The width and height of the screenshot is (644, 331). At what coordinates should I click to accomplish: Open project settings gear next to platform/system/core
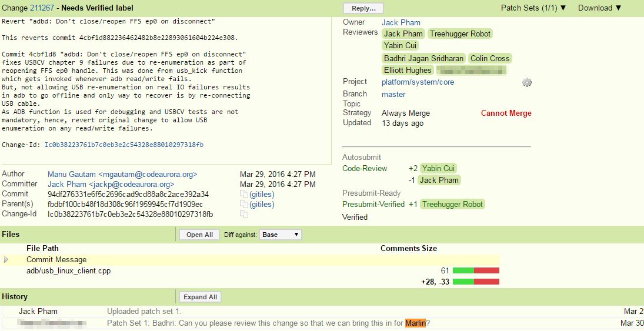tap(526, 82)
